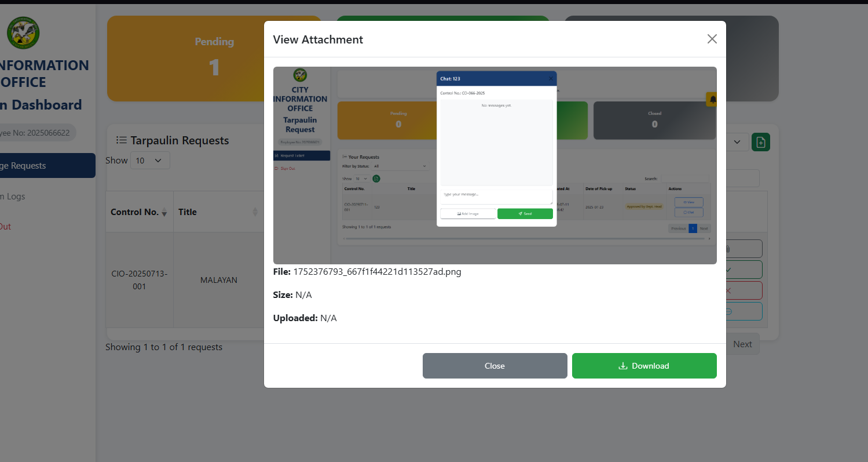Click the gray Close button
868x462 pixels.
[x=495, y=366]
